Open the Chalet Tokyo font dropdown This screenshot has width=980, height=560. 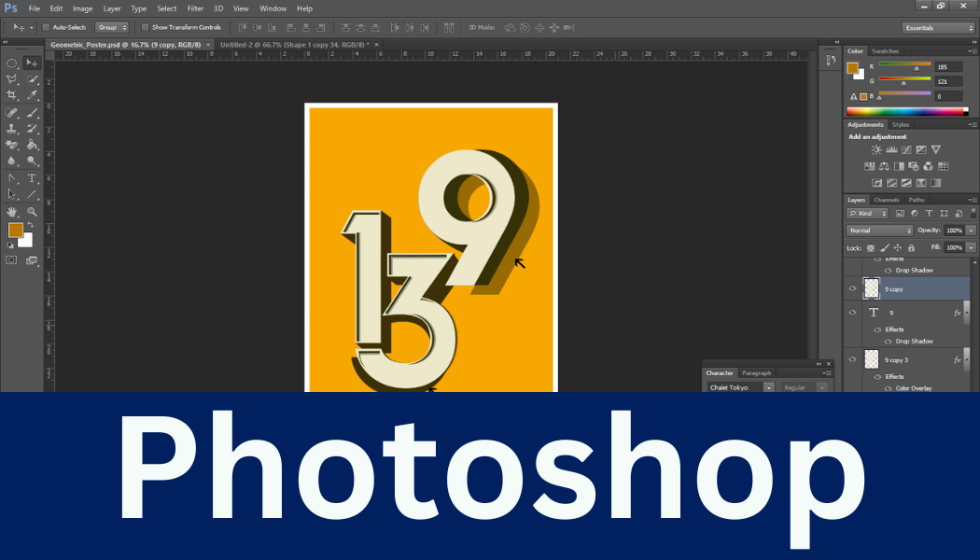tap(740, 387)
